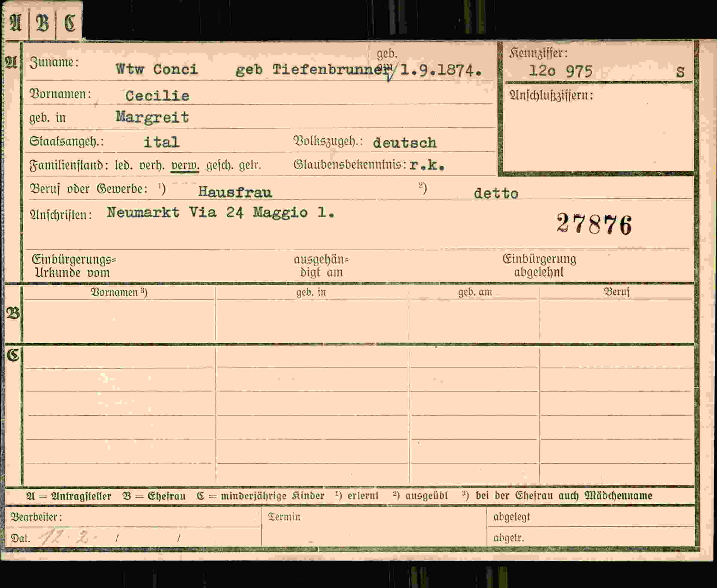
Task: Click the 'Anschriften:' label
Action: click(61, 215)
